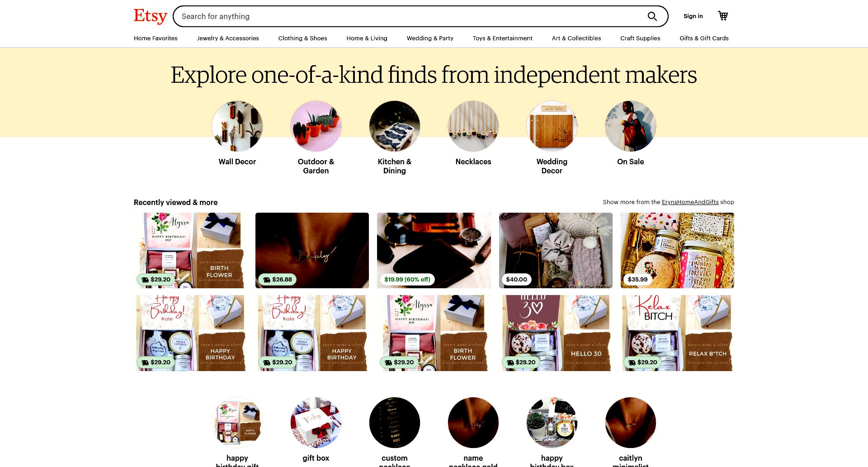
Task: Select Craft Supplies menu item
Action: (x=640, y=38)
